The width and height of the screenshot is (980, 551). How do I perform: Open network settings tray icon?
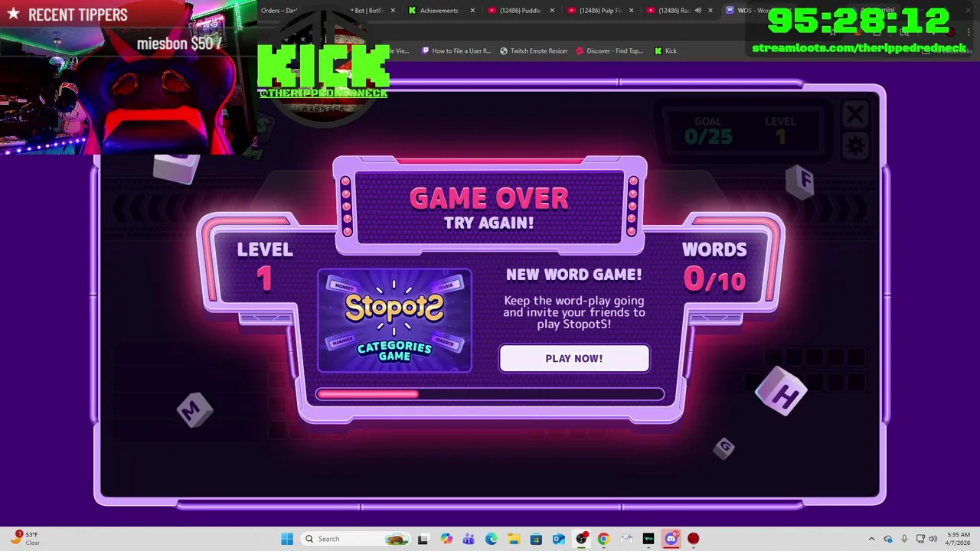[920, 539]
